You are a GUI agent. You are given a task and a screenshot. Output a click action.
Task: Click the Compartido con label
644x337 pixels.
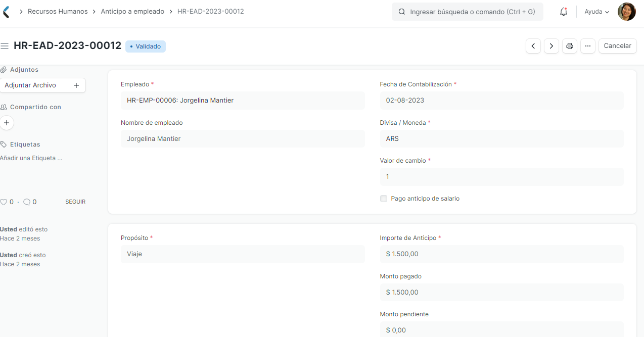35,107
